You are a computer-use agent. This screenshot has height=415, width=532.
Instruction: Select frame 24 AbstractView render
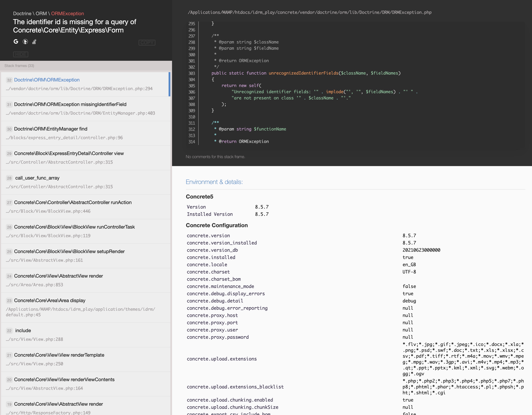pyautogui.click(x=85, y=280)
